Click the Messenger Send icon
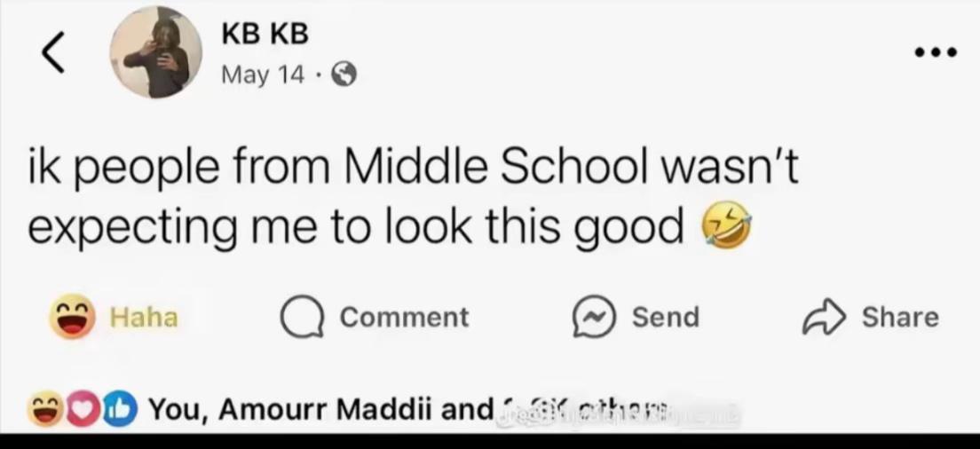 click(x=595, y=317)
